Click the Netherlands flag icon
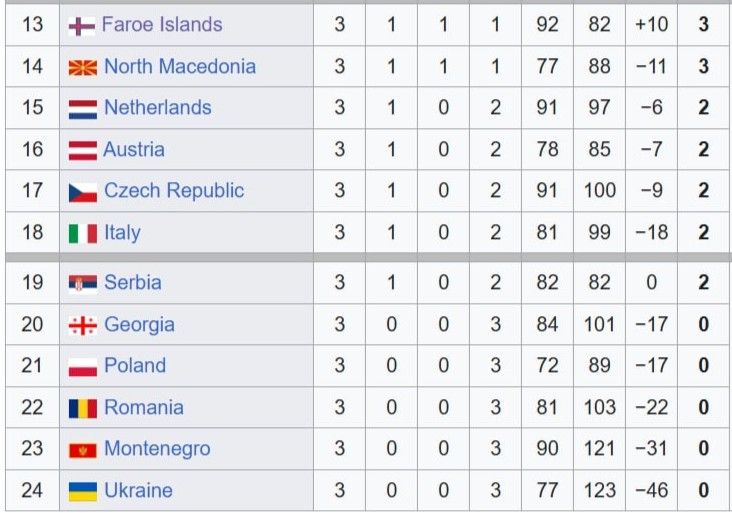 [x=82, y=109]
